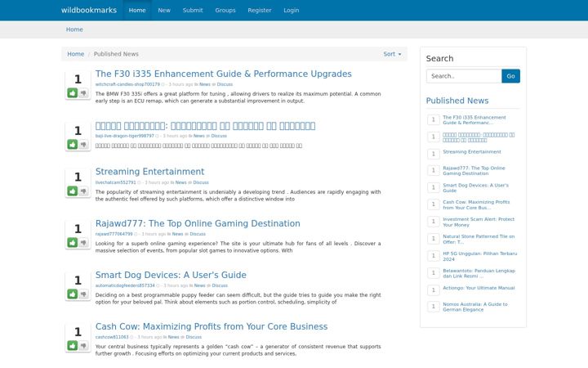
Task: Click News category under Smart Dog Devices story
Action: point(199,285)
